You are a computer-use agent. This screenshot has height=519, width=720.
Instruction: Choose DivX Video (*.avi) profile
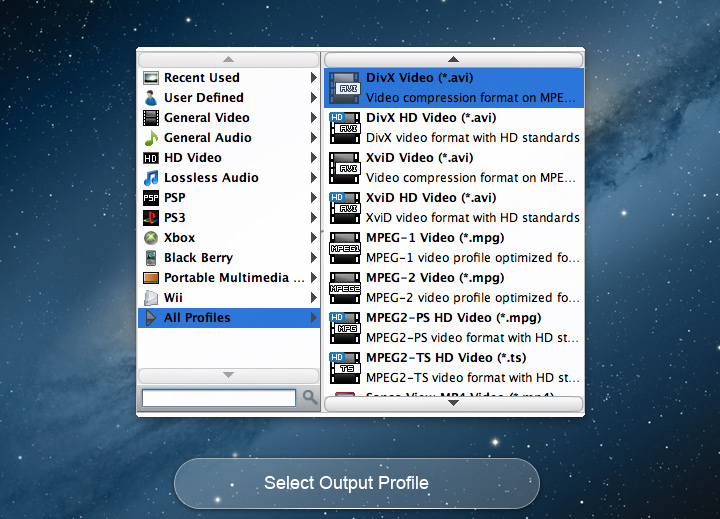pyautogui.click(x=454, y=88)
